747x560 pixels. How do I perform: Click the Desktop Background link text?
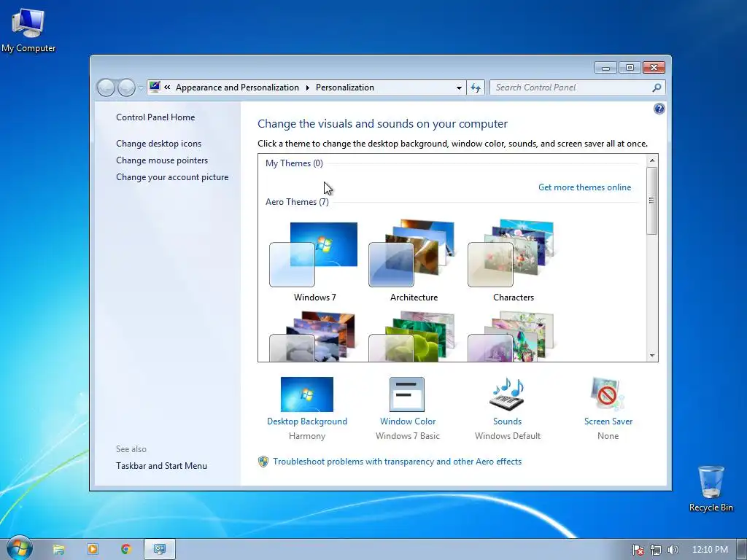click(x=307, y=421)
